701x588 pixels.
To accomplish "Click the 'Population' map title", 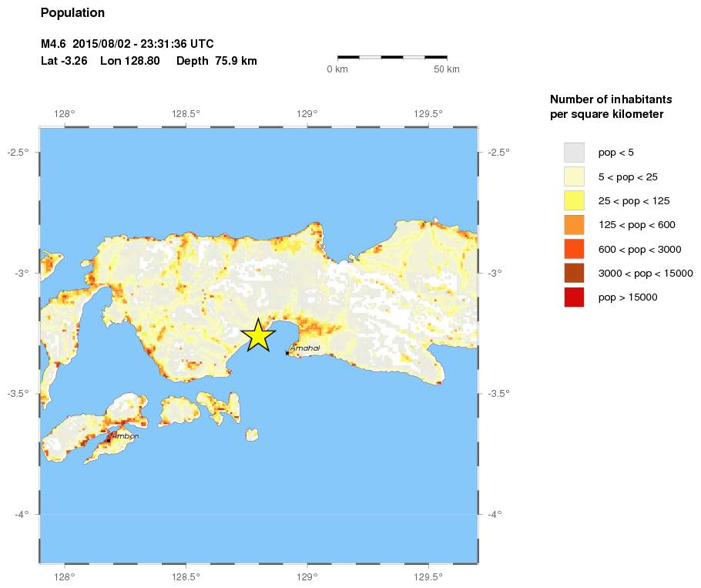I will click(72, 13).
